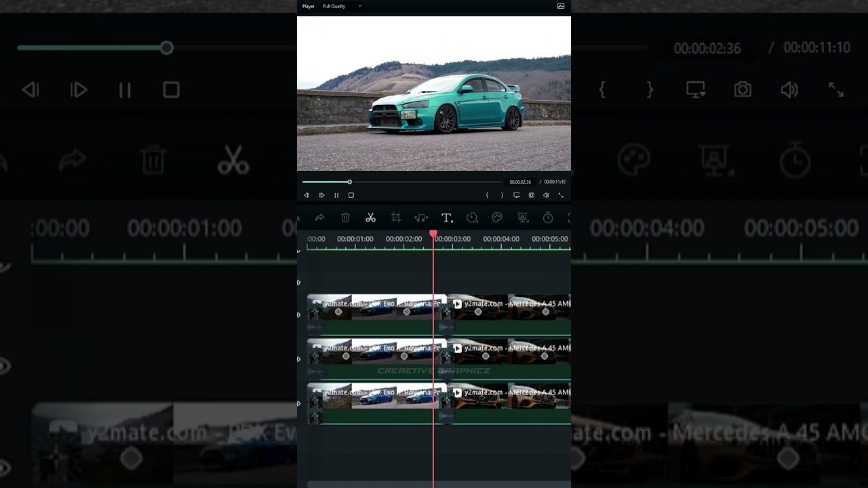Screen dimensions: 868x488
Task: Click the second keyframe diamond on the top-track Evo clip
Action: tap(407, 312)
